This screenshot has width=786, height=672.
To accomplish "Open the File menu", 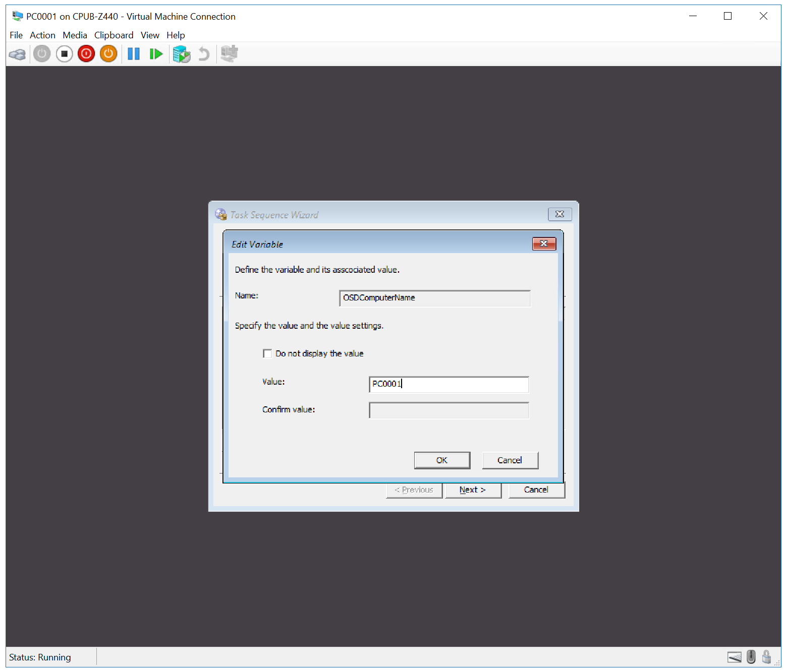I will 16,35.
